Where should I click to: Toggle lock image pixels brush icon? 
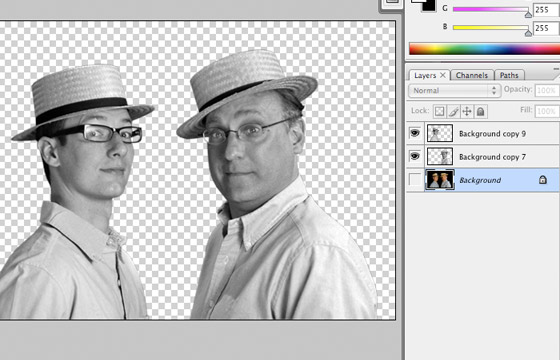[x=454, y=111]
